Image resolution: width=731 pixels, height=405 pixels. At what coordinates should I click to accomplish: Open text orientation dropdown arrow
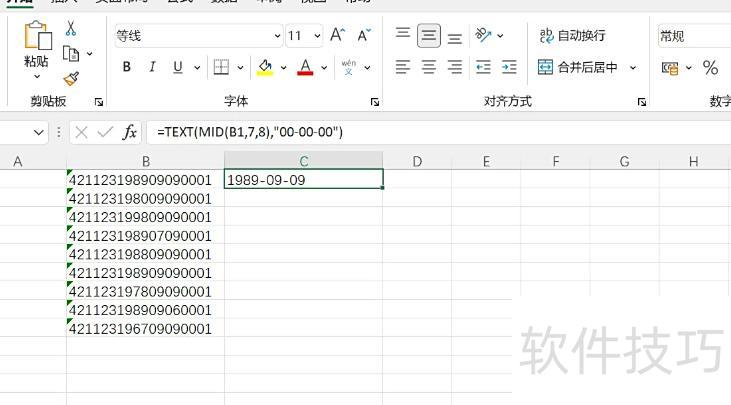500,35
